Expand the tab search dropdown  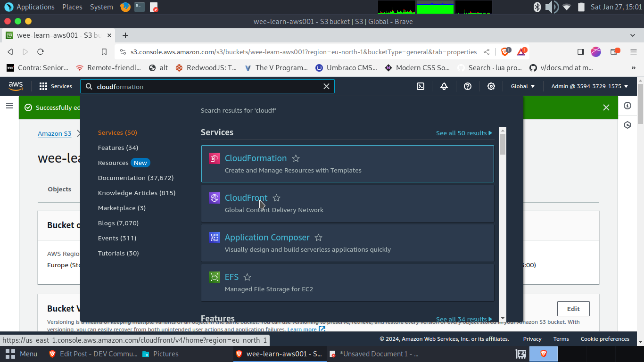[633, 35]
